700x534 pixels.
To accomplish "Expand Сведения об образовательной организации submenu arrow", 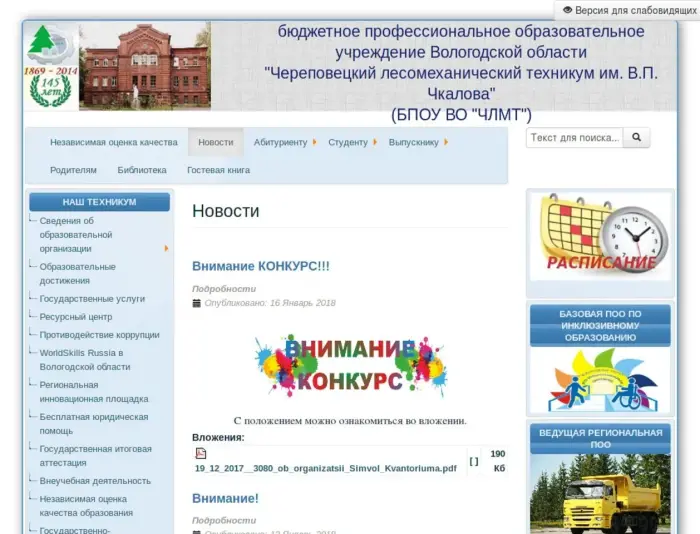I will coord(167,249).
